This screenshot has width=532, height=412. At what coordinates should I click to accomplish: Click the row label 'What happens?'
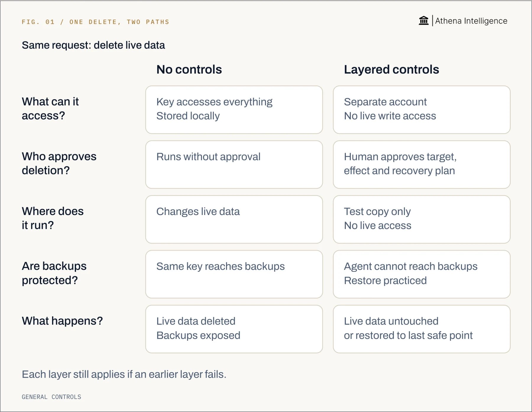coord(62,321)
